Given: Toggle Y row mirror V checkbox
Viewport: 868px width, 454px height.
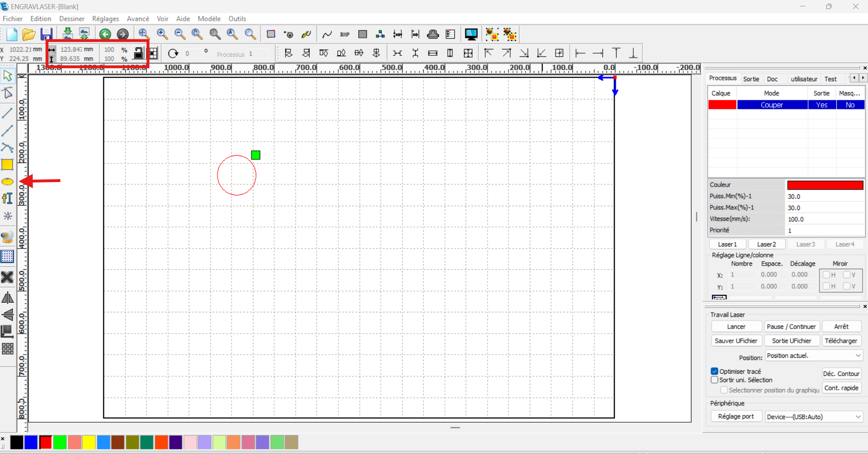Looking at the screenshot, I should click(847, 286).
